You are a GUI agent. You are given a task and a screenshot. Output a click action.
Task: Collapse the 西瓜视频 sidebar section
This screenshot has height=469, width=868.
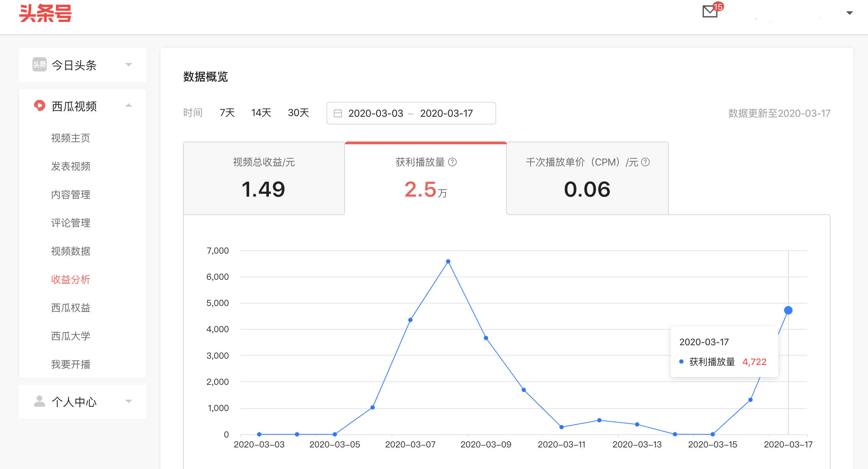pyautogui.click(x=129, y=105)
